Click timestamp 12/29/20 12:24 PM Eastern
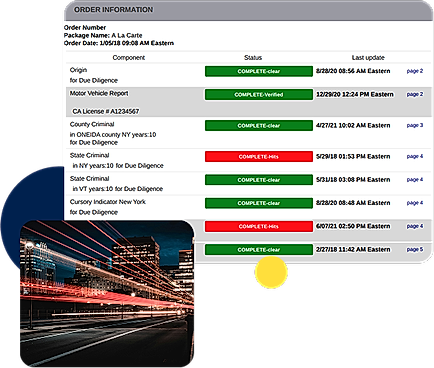 coord(355,94)
